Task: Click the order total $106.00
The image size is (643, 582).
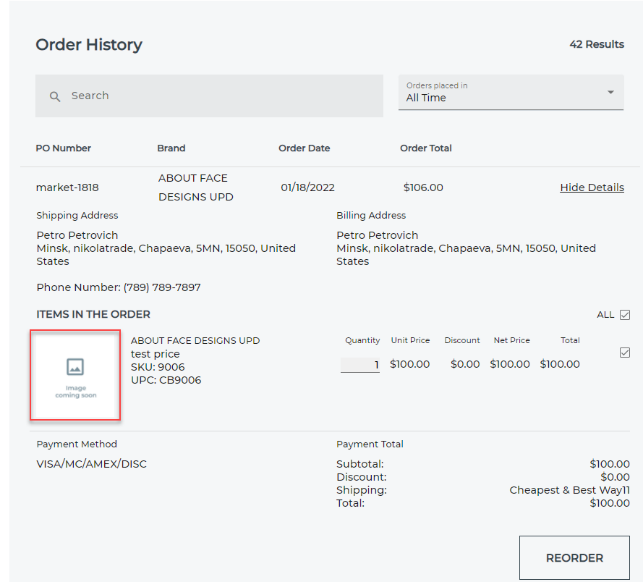Action: point(423,187)
